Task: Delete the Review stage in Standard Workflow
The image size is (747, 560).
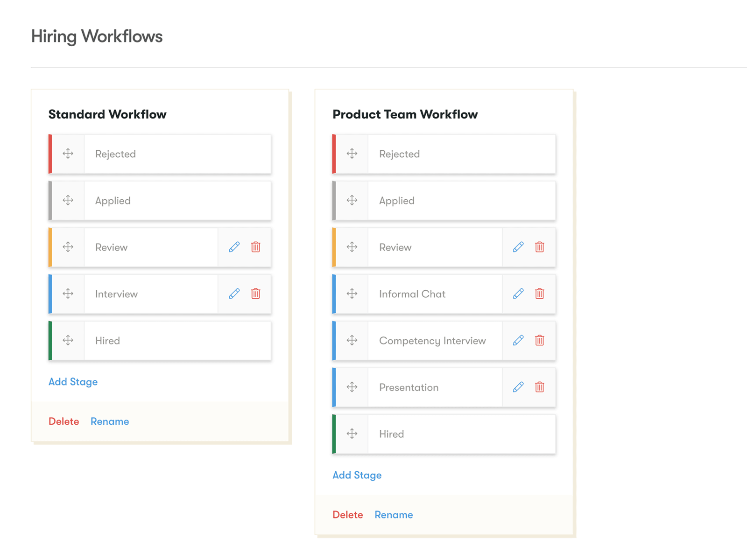Action: point(256,247)
